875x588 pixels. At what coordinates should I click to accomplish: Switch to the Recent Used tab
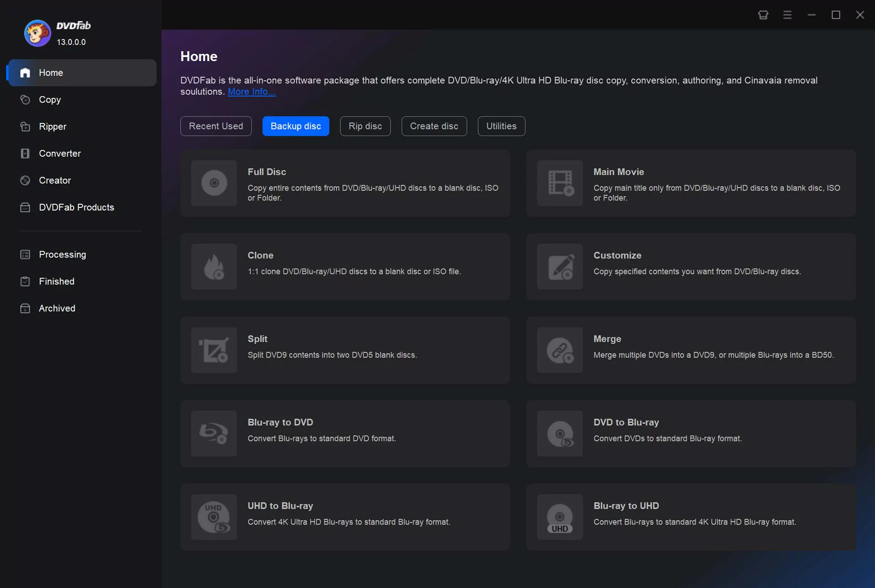point(216,126)
